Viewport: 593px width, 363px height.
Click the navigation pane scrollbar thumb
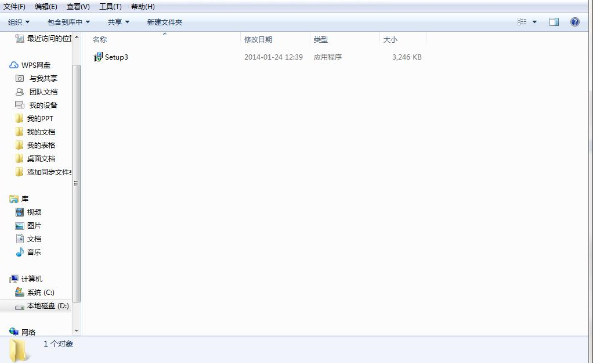pyautogui.click(x=76, y=183)
